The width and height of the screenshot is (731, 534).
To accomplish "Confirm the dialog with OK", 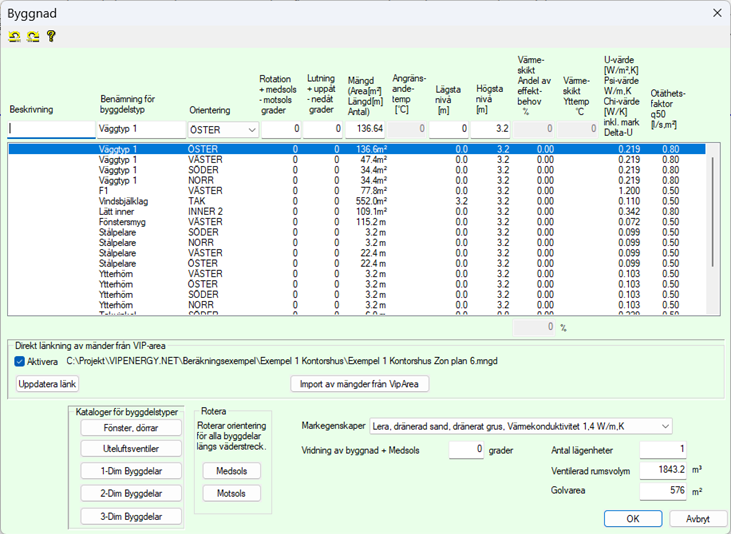I will click(x=631, y=519).
